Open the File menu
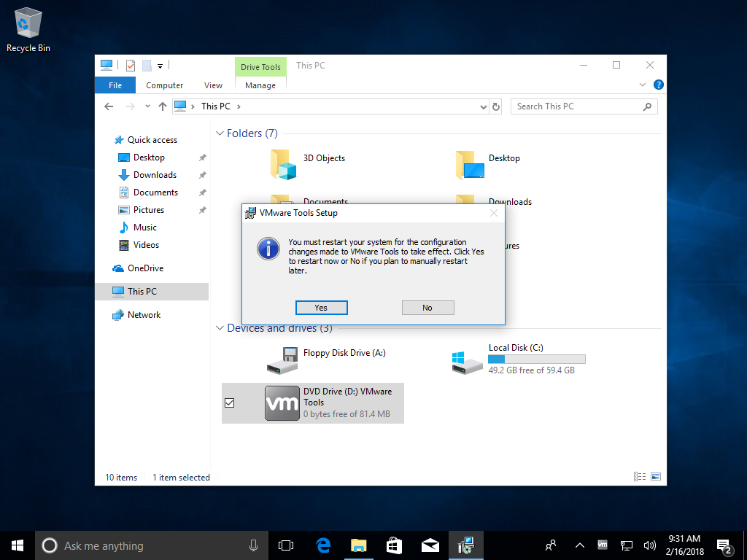Screen dimensions: 747x560 click(115, 85)
